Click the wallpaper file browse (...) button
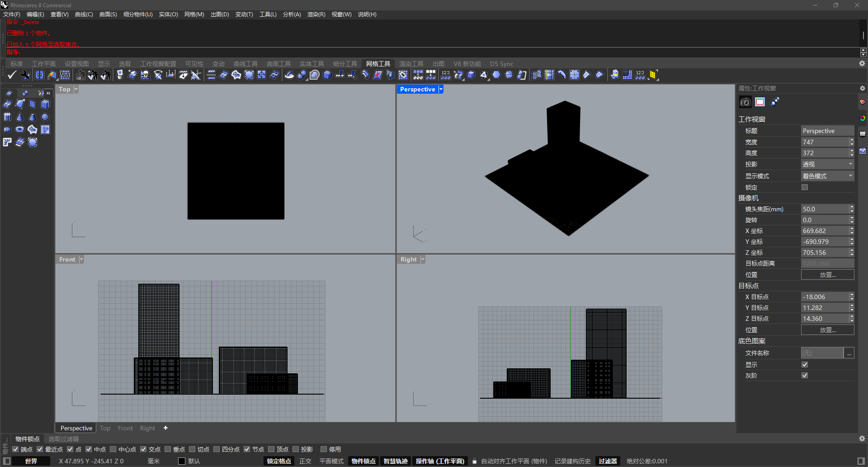Viewport: 868px width, 467px height. [x=849, y=353]
